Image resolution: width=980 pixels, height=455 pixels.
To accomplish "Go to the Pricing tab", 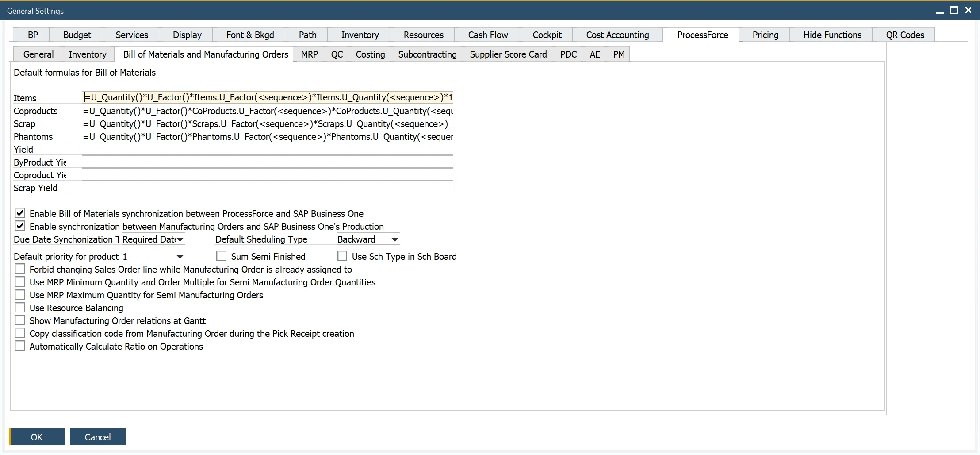I will pos(765,35).
